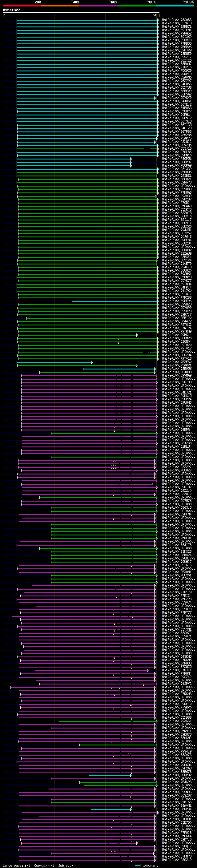Click the red 20% identity legend segment
Image resolution: width=197 pixels, height=868 pixels.
pos(22,6)
